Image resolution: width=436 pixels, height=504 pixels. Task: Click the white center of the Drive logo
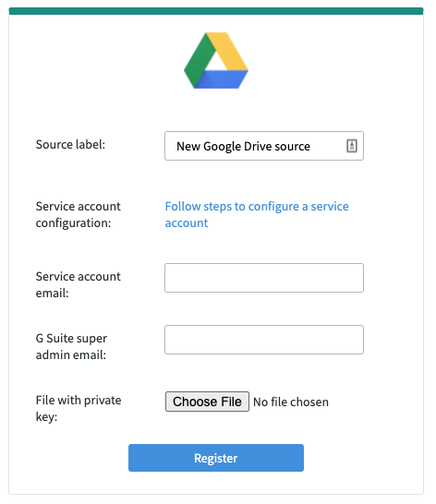(x=216, y=63)
